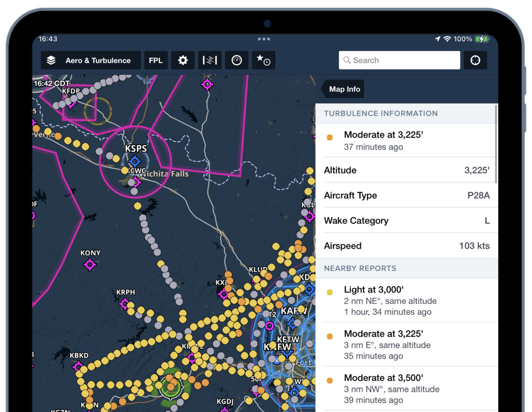Viewport: 532px width, 412px height.
Task: Open the instruments gauge panel
Action: coord(237,60)
